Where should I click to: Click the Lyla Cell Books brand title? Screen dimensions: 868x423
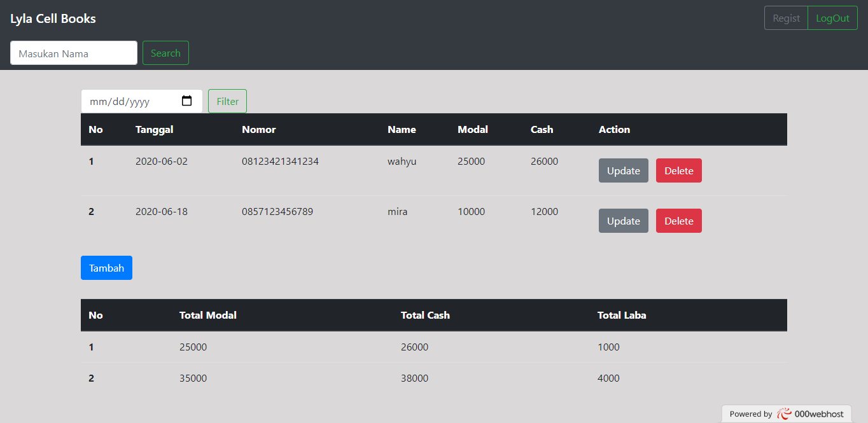(x=53, y=18)
